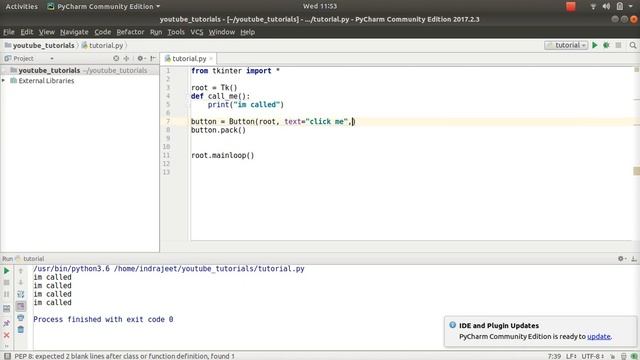Open LF line separator selector
Screen dimensions: 640x360
(x=571, y=356)
